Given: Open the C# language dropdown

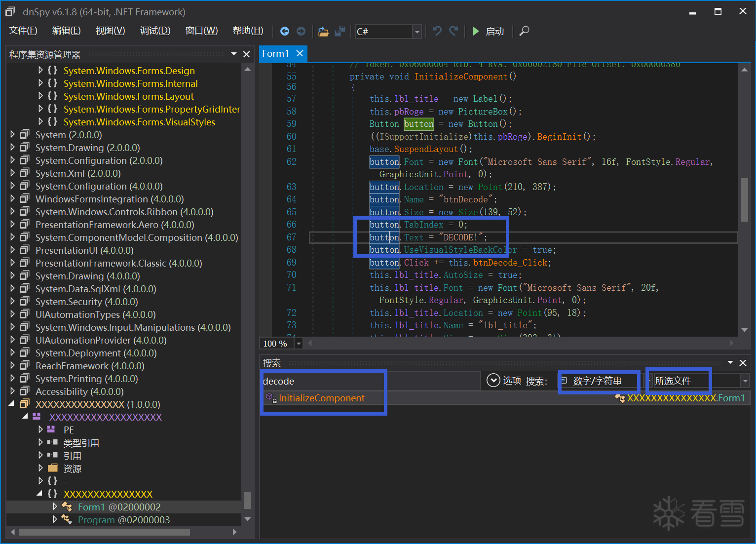Looking at the screenshot, I should click(x=417, y=32).
